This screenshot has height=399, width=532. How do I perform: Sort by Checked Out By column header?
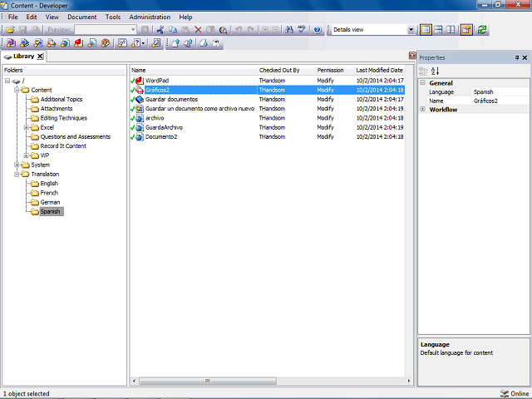(286, 70)
